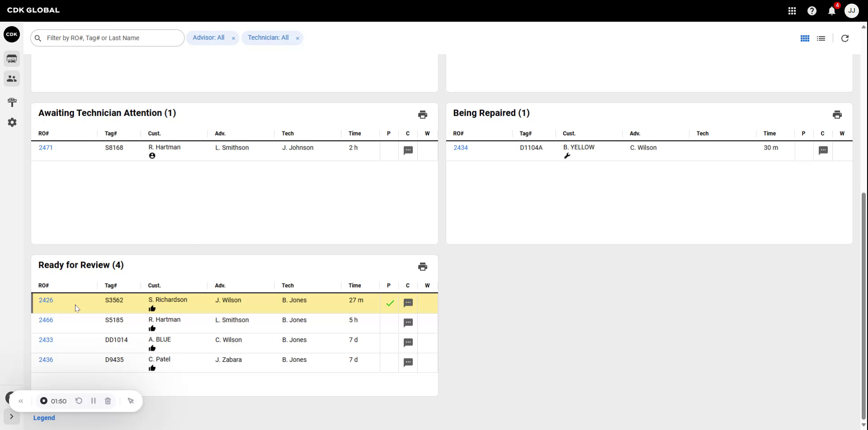Pause the screen recording
The height and width of the screenshot is (430, 868).
94,401
